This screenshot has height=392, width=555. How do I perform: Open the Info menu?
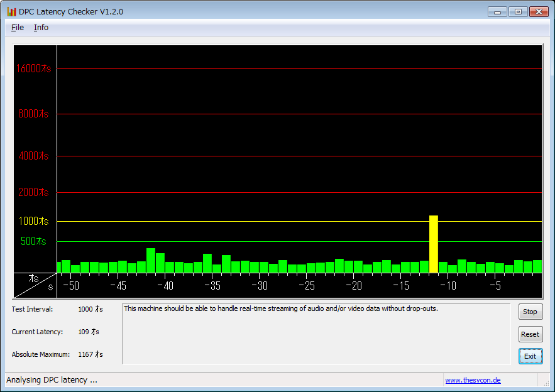click(41, 28)
